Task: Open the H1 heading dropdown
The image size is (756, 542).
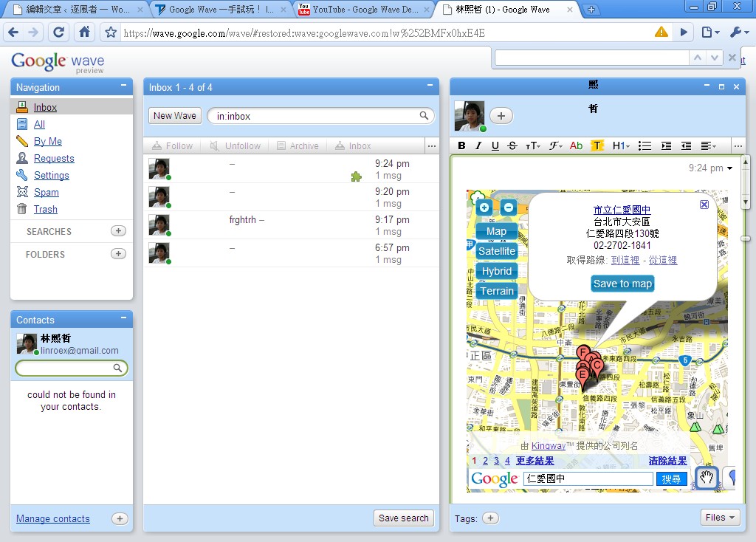Action: point(621,145)
